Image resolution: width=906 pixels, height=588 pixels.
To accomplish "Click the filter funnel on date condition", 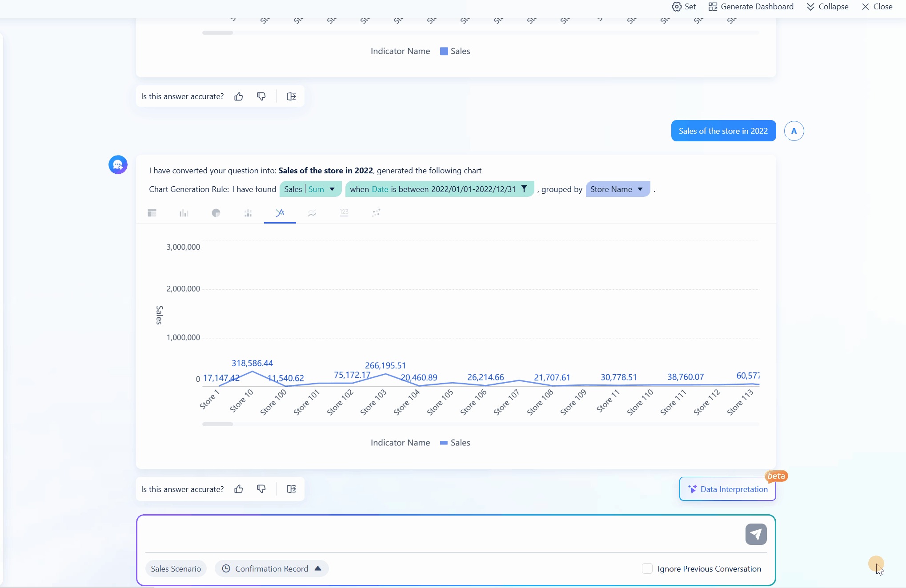I will [524, 189].
